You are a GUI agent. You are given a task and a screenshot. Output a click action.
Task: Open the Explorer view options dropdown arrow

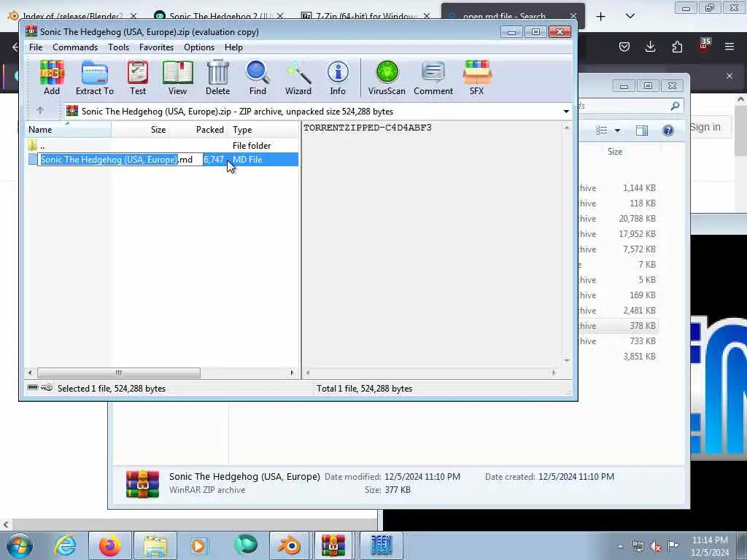click(x=617, y=131)
